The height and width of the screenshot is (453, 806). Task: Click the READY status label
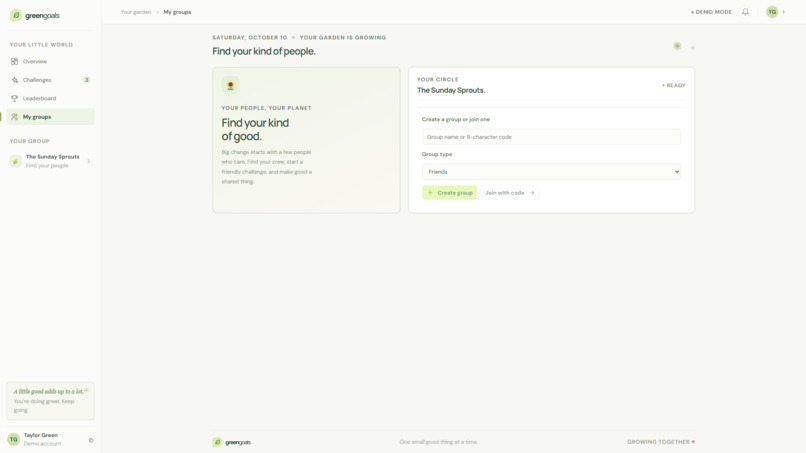click(674, 85)
